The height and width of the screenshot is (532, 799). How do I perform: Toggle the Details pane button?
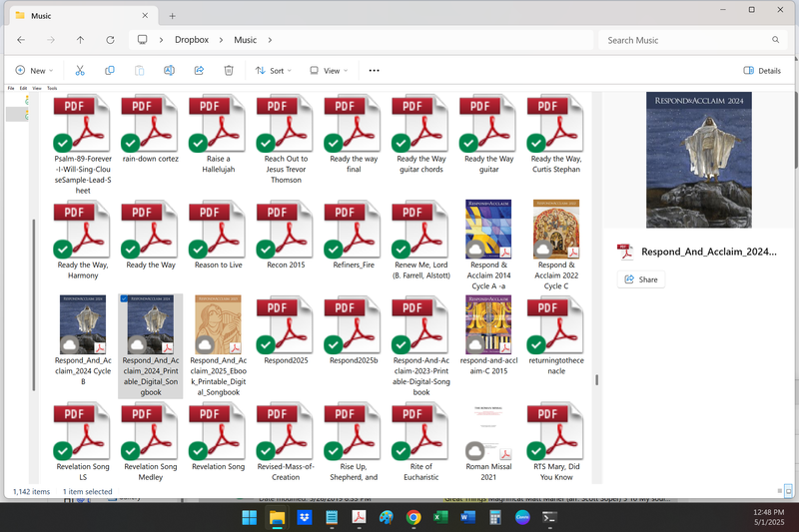coord(762,71)
